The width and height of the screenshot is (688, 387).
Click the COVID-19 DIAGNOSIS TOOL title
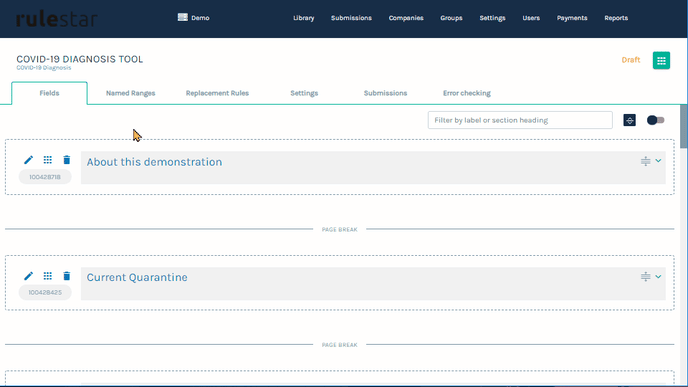[x=79, y=59]
